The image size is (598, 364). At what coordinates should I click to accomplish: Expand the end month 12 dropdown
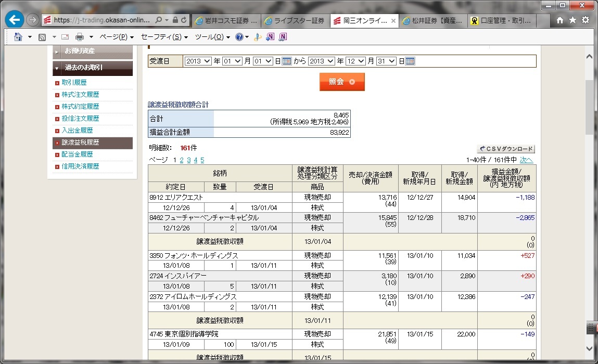pos(355,61)
